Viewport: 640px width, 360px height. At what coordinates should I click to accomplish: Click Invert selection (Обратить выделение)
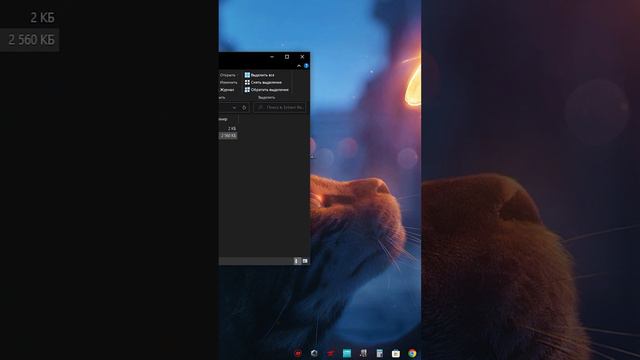pos(267,90)
